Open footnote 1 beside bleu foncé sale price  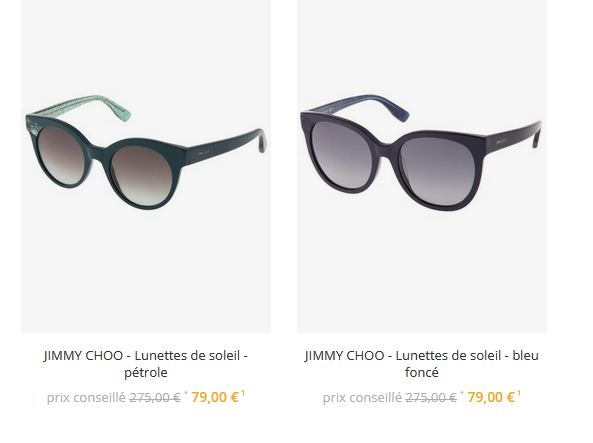point(519,393)
